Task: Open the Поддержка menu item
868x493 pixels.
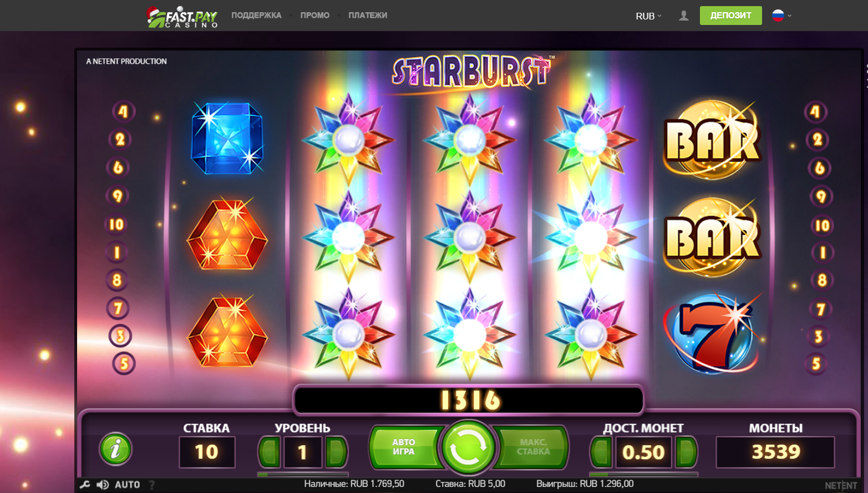Action: tap(256, 16)
